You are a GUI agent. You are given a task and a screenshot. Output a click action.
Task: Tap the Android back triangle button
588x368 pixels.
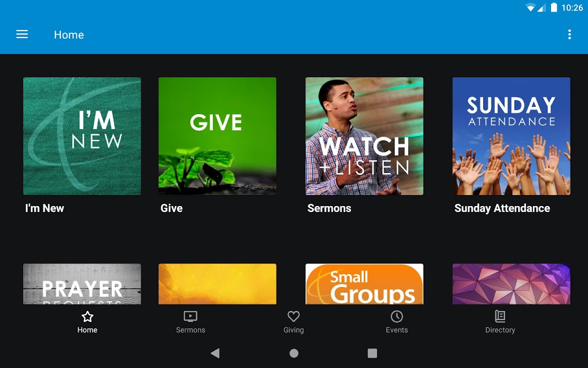[215, 353]
